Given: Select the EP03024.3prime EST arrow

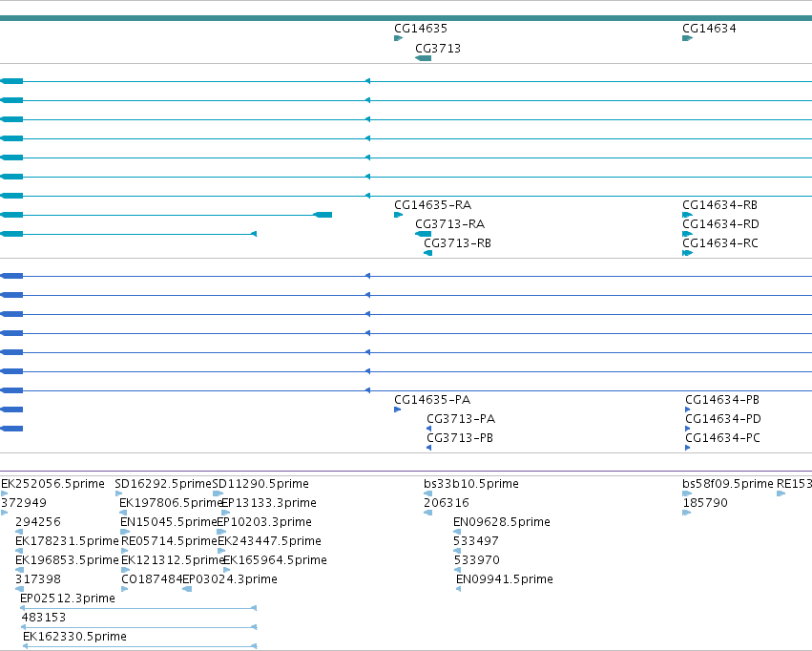Looking at the screenshot, I should pyautogui.click(x=187, y=589).
